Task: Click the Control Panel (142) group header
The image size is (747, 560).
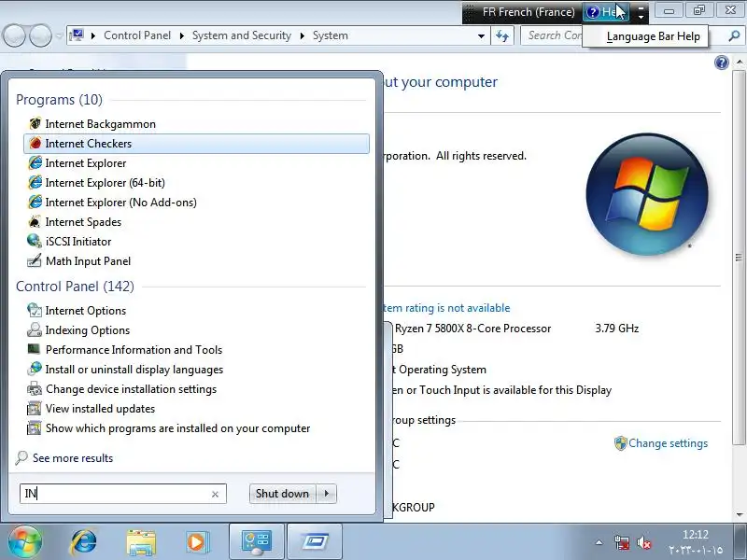Action: point(75,287)
